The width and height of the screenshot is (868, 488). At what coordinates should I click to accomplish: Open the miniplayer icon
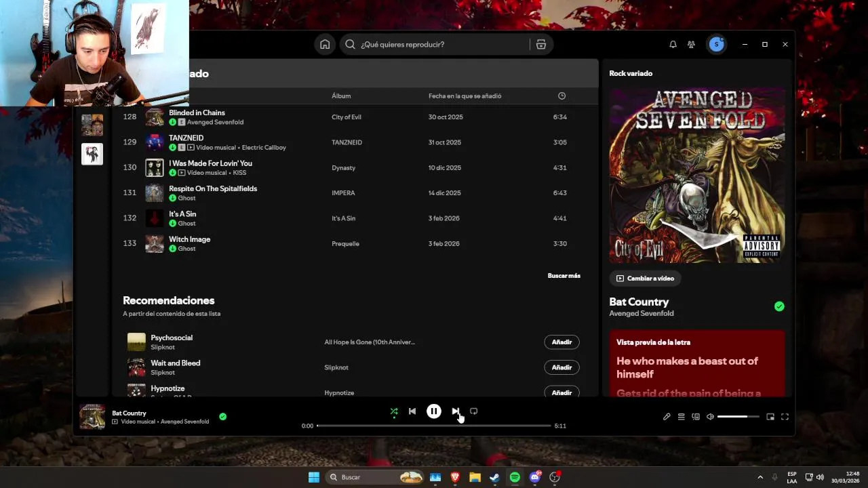click(770, 417)
